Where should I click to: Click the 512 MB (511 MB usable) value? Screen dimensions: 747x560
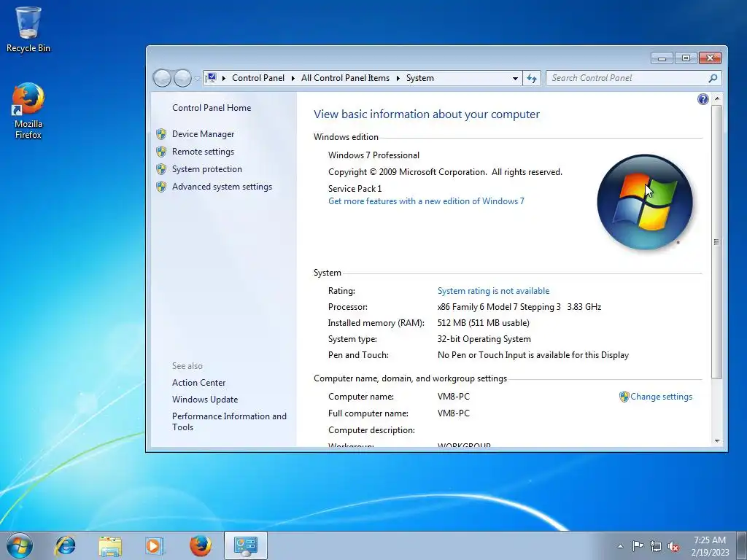[483, 323]
